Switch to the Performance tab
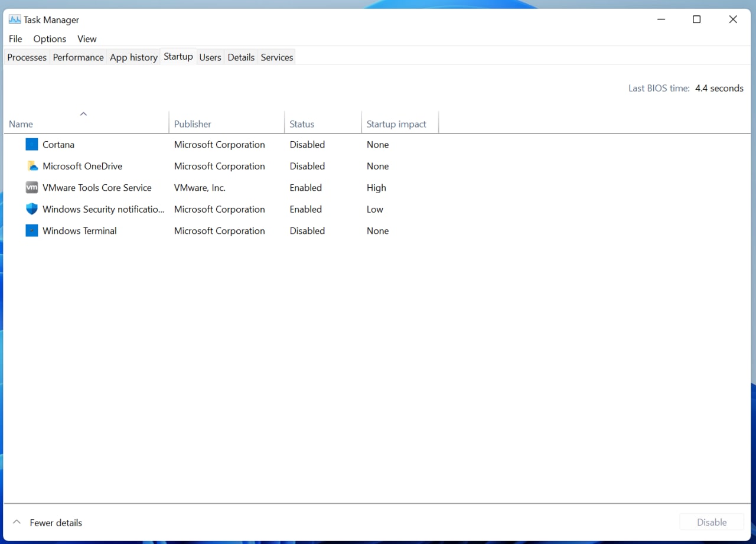 coord(78,57)
